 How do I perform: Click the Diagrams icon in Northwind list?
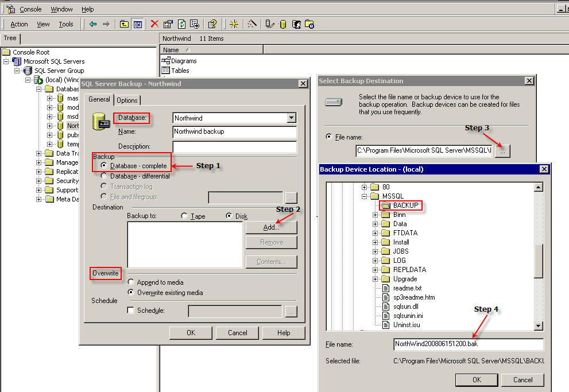tap(166, 61)
